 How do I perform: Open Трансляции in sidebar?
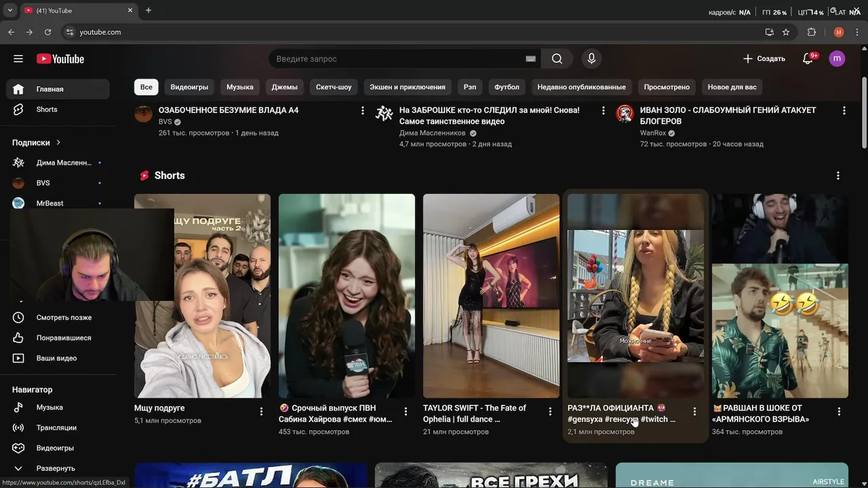(x=58, y=428)
